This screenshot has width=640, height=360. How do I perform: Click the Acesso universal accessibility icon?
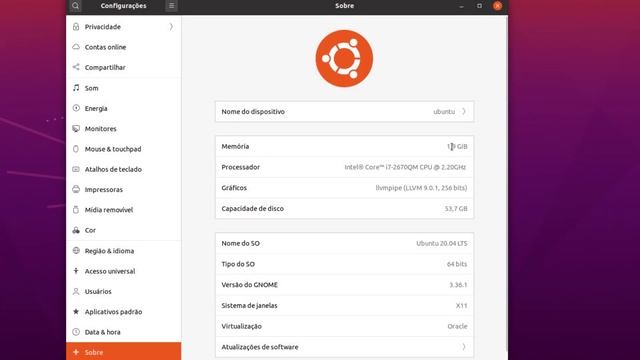coord(76,271)
